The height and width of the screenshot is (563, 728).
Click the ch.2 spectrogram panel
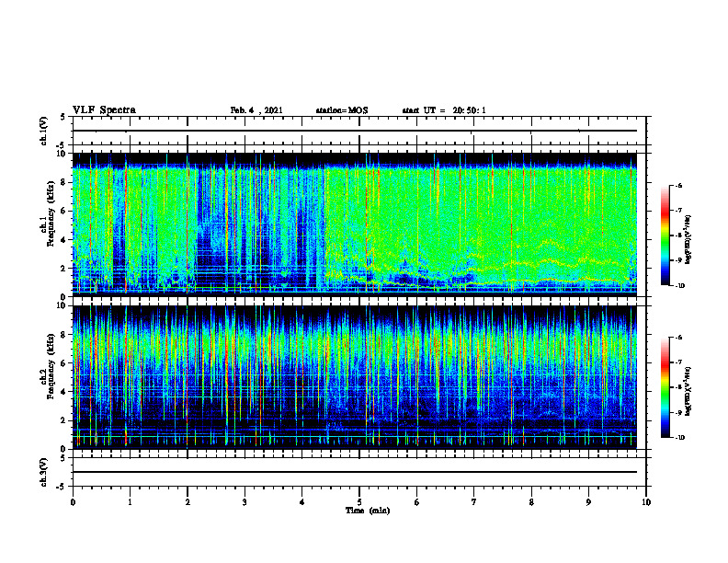pyautogui.click(x=355, y=377)
